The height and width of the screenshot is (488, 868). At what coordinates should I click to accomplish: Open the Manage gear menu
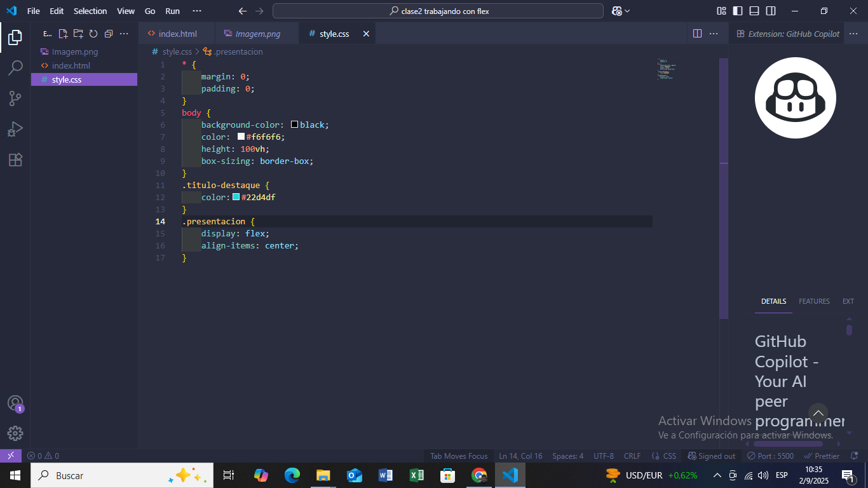(x=15, y=433)
